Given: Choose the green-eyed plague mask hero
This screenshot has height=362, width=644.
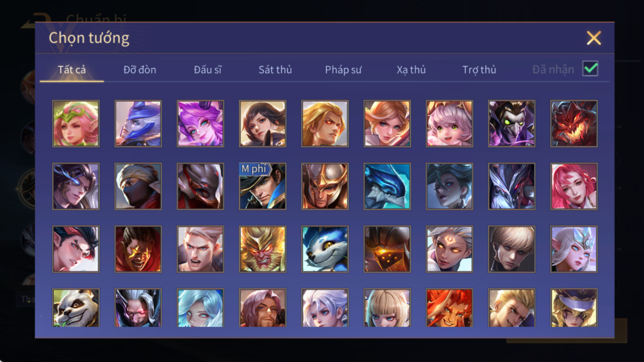Looking at the screenshot, I should (x=511, y=124).
